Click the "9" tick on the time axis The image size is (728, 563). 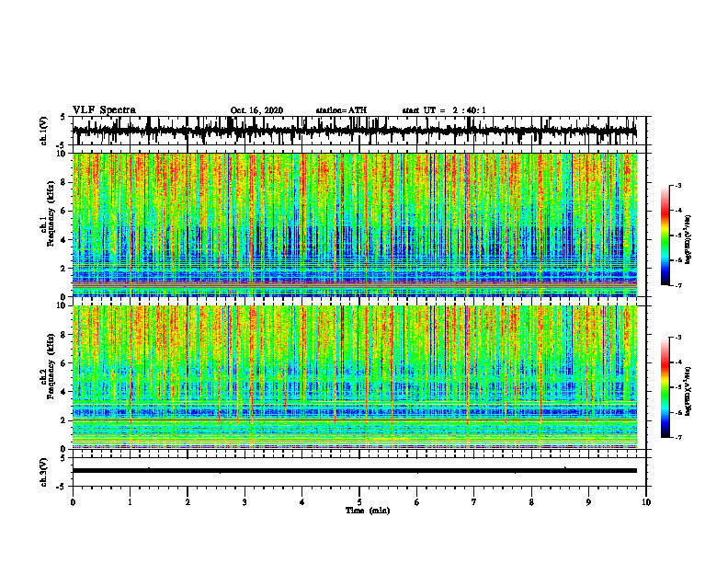click(x=588, y=502)
